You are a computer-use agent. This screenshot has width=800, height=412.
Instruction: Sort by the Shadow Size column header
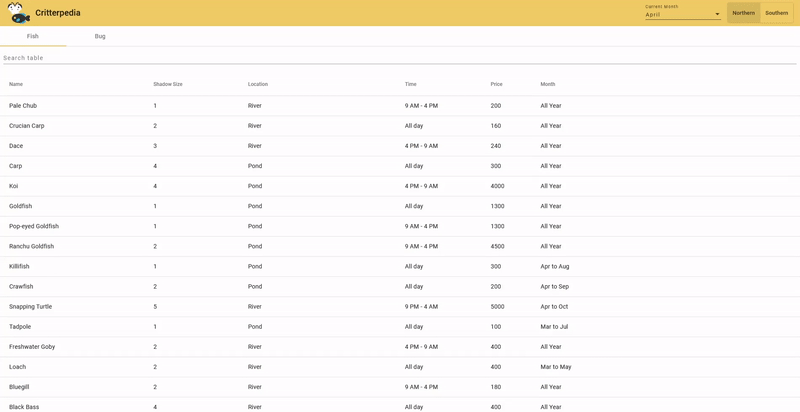[x=168, y=84]
